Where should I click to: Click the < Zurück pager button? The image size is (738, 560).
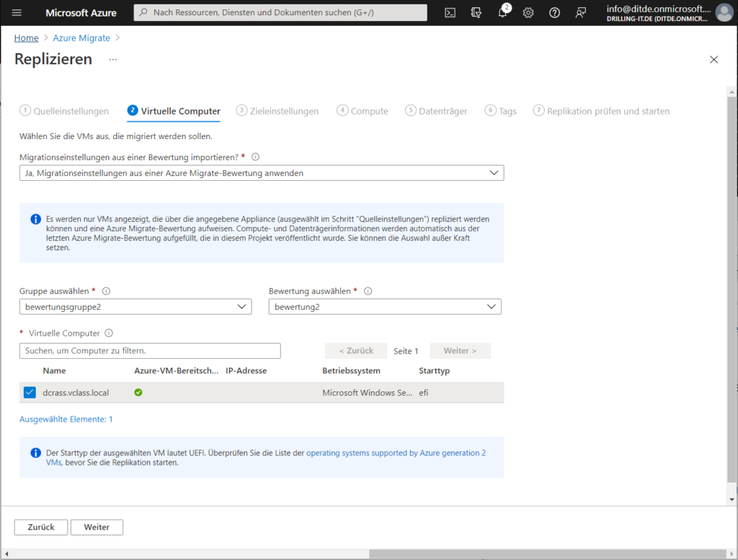click(356, 350)
